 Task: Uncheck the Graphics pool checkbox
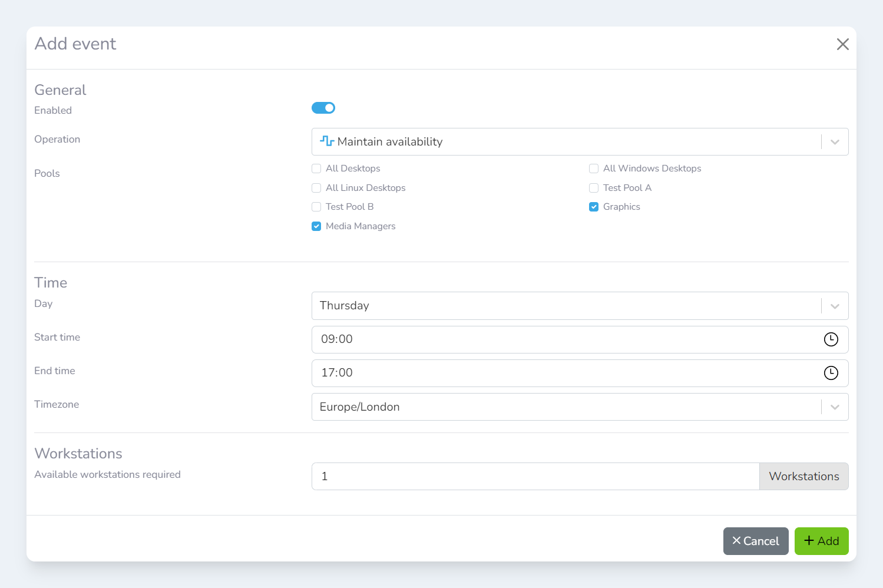pos(594,207)
